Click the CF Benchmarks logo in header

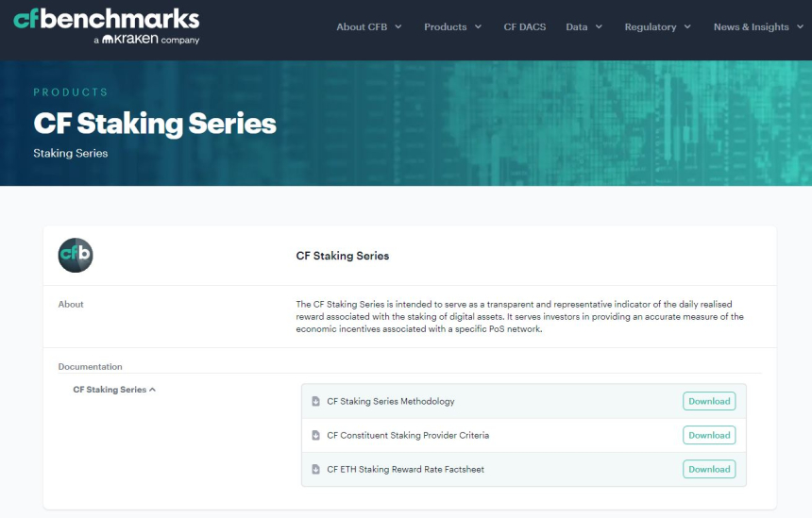click(x=106, y=19)
